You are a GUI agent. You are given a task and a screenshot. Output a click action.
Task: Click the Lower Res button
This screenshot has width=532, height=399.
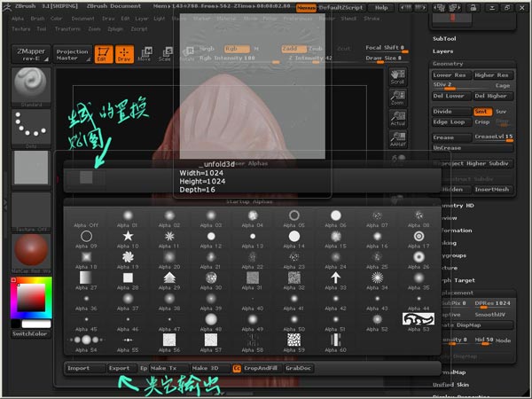pyautogui.click(x=451, y=75)
